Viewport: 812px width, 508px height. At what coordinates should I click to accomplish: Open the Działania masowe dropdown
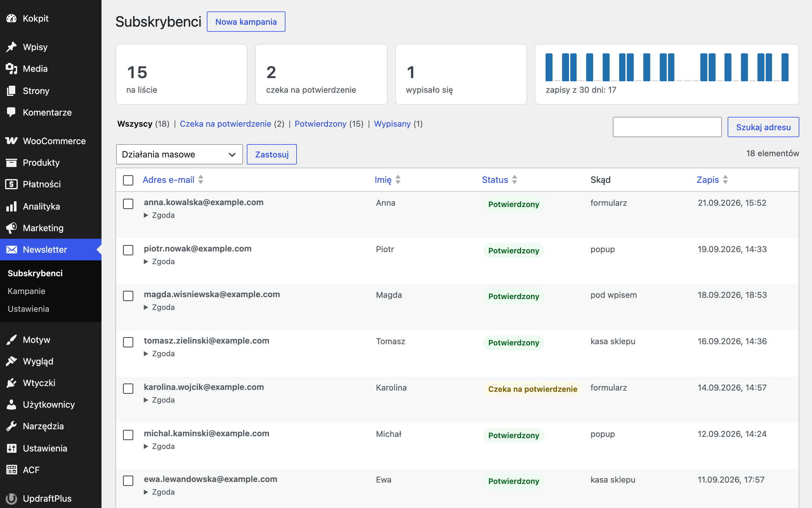coord(179,154)
